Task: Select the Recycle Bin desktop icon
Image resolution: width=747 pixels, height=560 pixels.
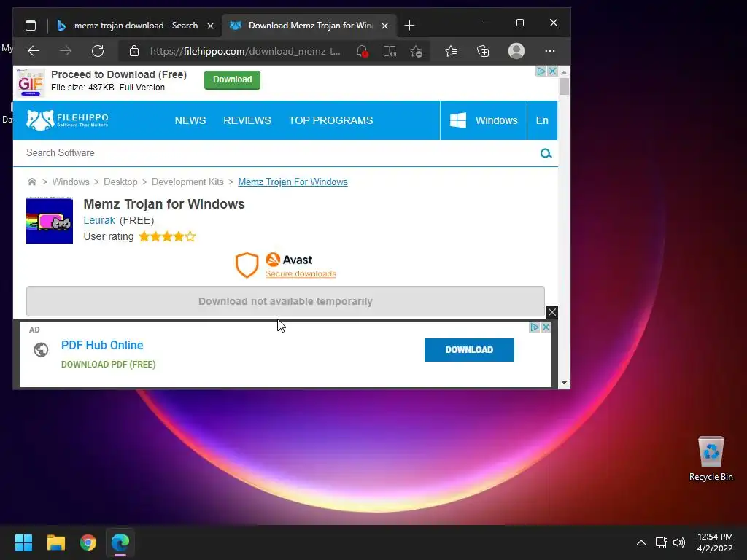Action: pos(711,459)
